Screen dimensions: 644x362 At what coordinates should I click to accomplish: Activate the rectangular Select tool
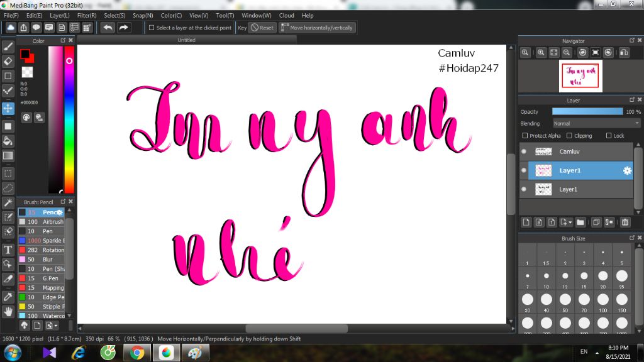click(8, 173)
